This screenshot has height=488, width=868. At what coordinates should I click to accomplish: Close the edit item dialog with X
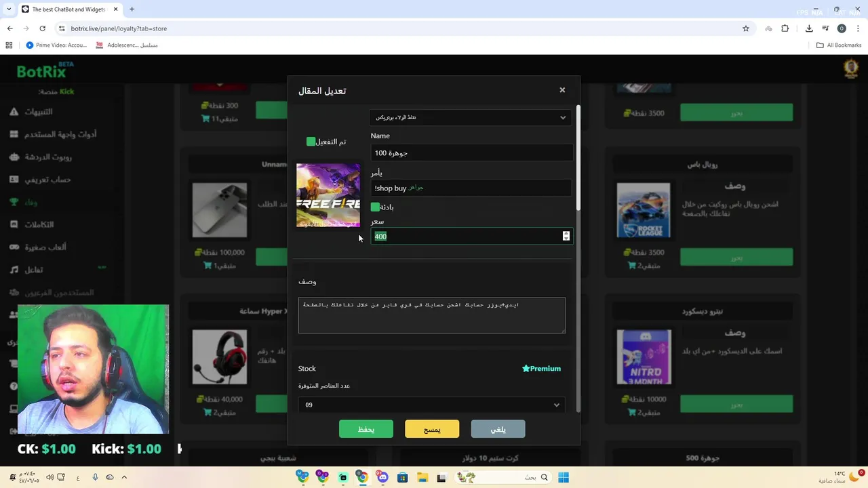click(x=562, y=90)
